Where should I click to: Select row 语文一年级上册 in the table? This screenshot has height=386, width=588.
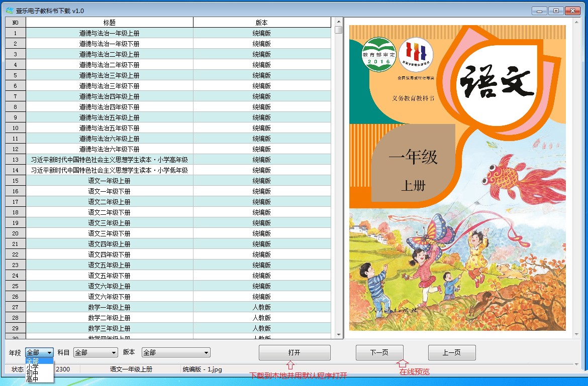[x=168, y=181]
